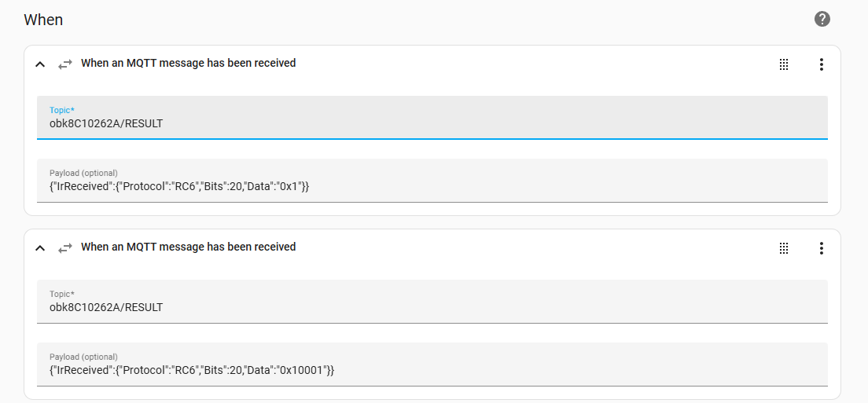Click the first "When an MQTT message" title
The image size is (868, 403).
[188, 63]
